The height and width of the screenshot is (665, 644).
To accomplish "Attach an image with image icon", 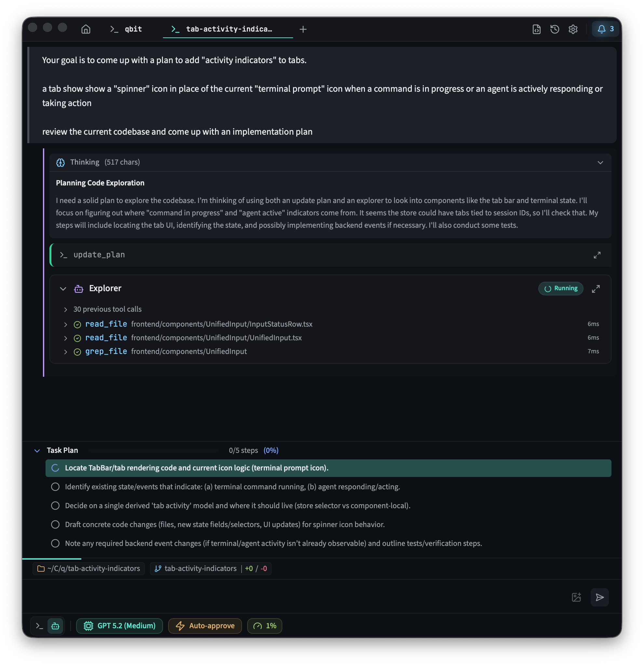I will tap(576, 597).
